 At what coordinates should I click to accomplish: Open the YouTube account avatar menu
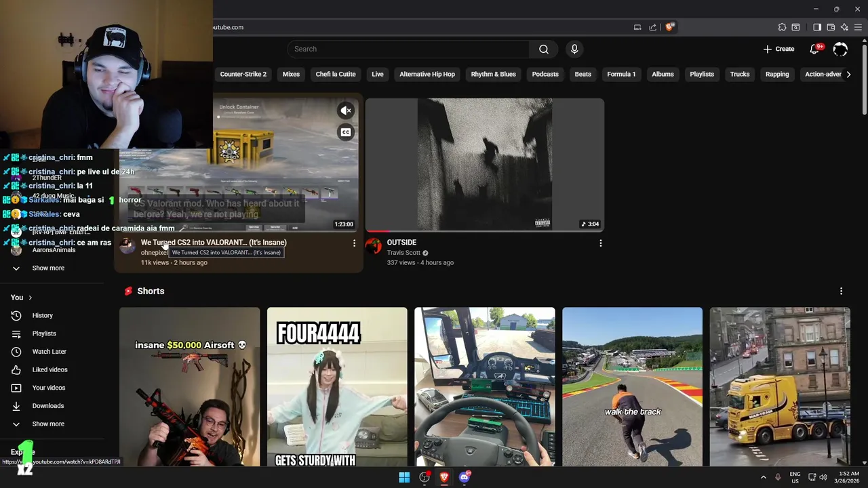[x=840, y=49]
